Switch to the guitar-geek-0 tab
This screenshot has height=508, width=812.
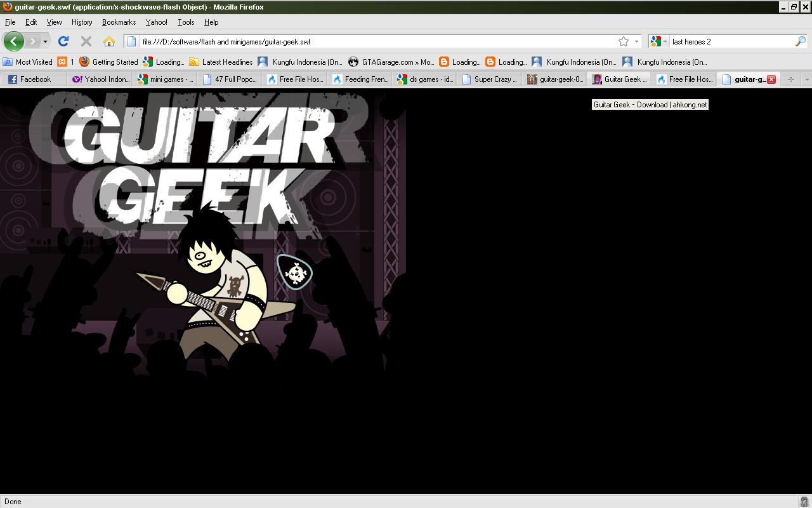pyautogui.click(x=555, y=79)
